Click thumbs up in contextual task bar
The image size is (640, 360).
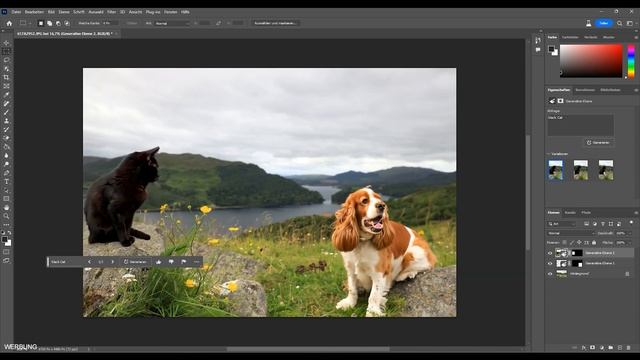click(158, 262)
